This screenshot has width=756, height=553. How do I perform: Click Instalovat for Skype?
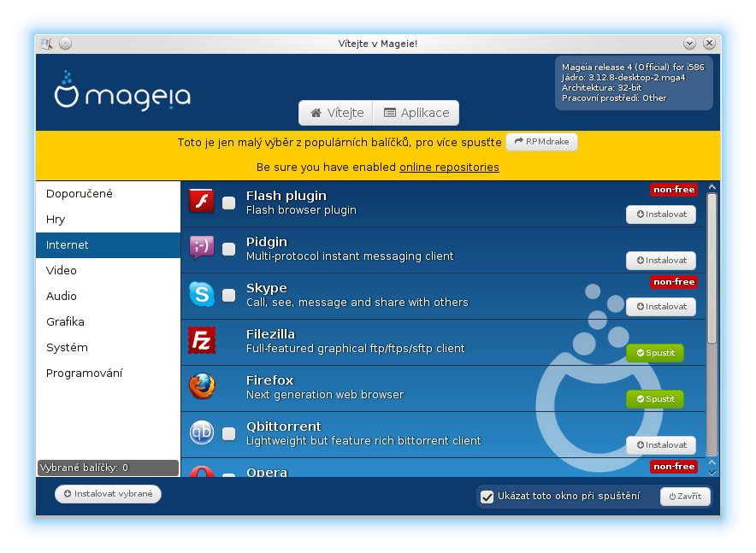pos(660,307)
